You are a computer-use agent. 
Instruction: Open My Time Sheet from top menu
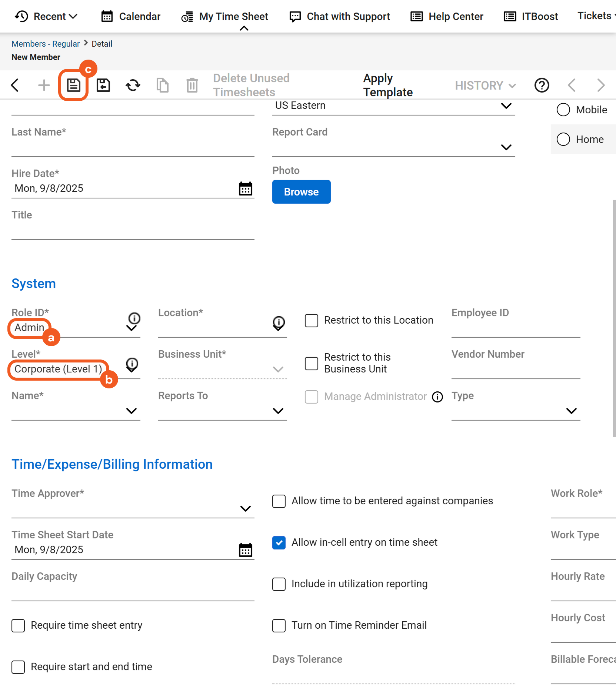tap(225, 17)
